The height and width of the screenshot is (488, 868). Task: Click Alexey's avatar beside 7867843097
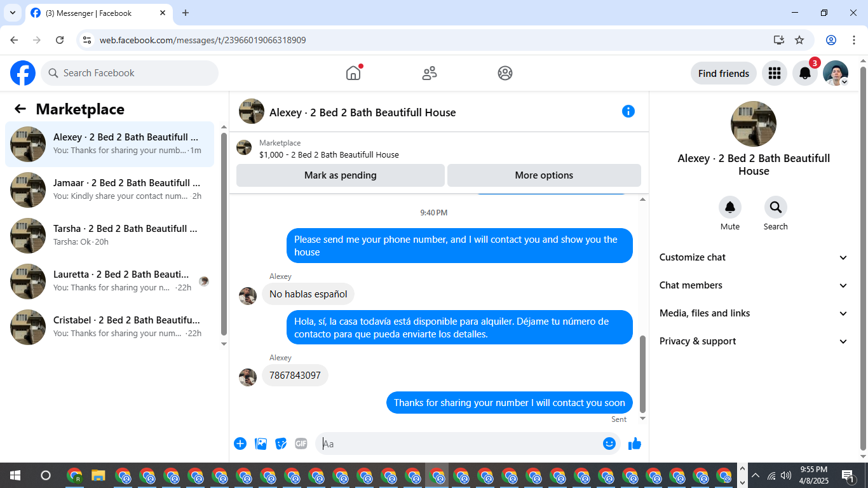click(x=248, y=377)
